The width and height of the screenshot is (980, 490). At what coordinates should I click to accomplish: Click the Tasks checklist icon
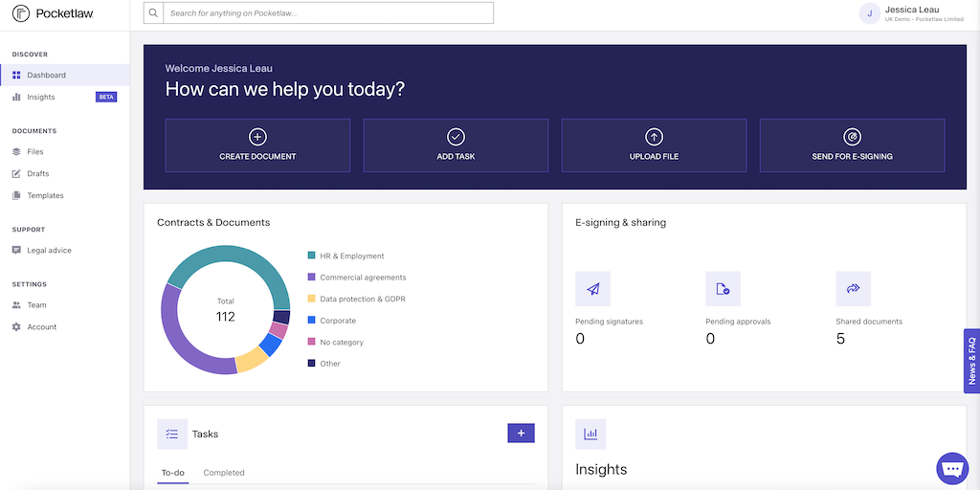[172, 434]
